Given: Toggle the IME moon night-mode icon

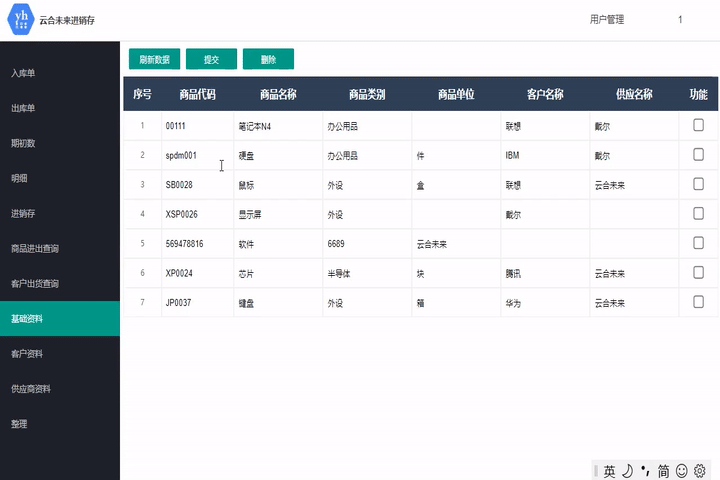Looking at the screenshot, I should [627, 471].
